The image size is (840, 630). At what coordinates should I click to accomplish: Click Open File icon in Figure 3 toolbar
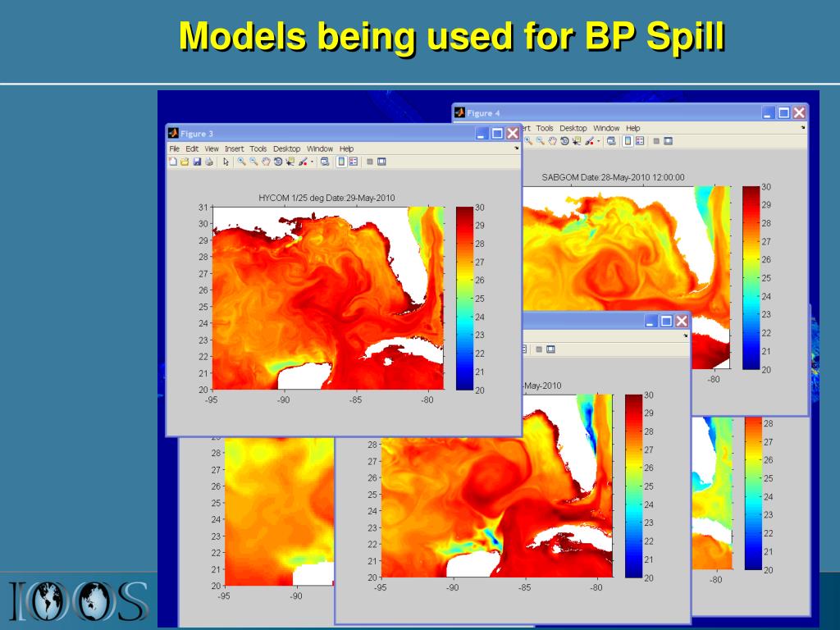click(185, 162)
